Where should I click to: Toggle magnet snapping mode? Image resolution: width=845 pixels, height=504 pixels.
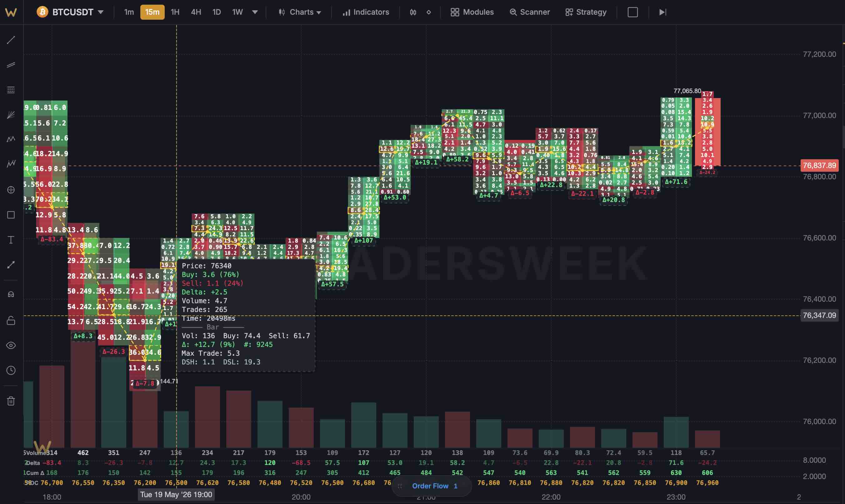pos(11,294)
